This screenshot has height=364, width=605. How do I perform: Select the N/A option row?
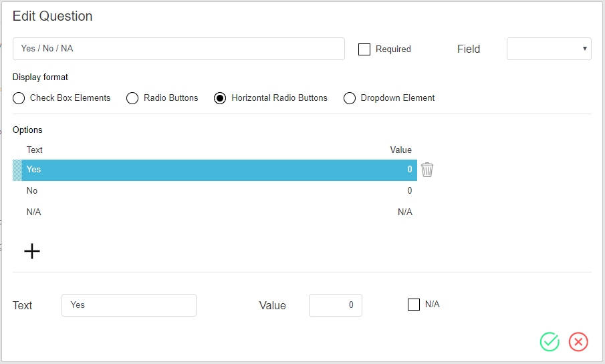click(215, 212)
